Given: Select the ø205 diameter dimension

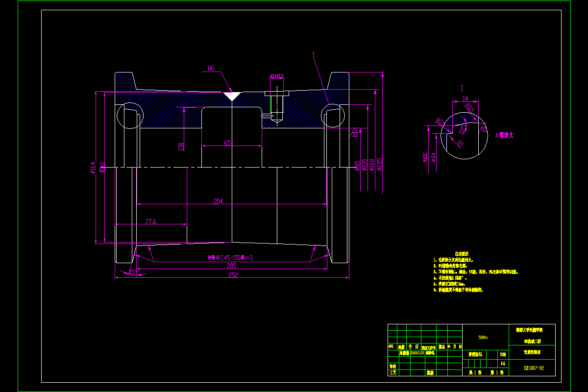Looking at the screenshot, I should (x=380, y=164).
